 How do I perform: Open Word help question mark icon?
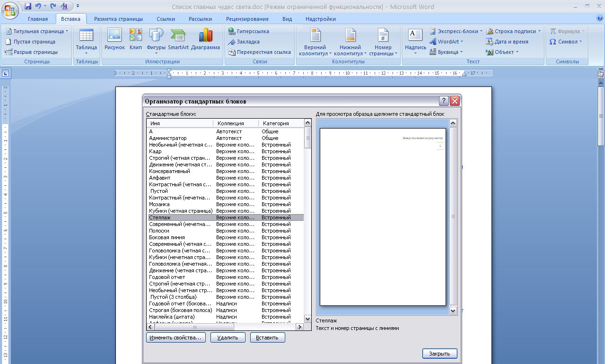coord(600,18)
